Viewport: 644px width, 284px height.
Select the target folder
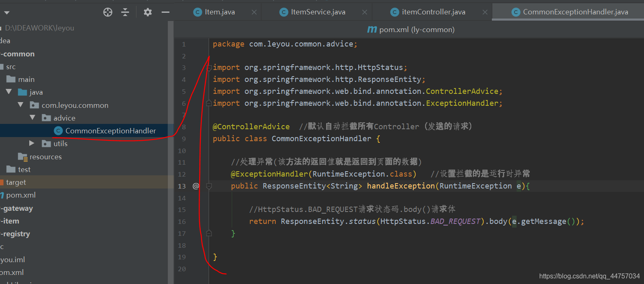tap(16, 182)
